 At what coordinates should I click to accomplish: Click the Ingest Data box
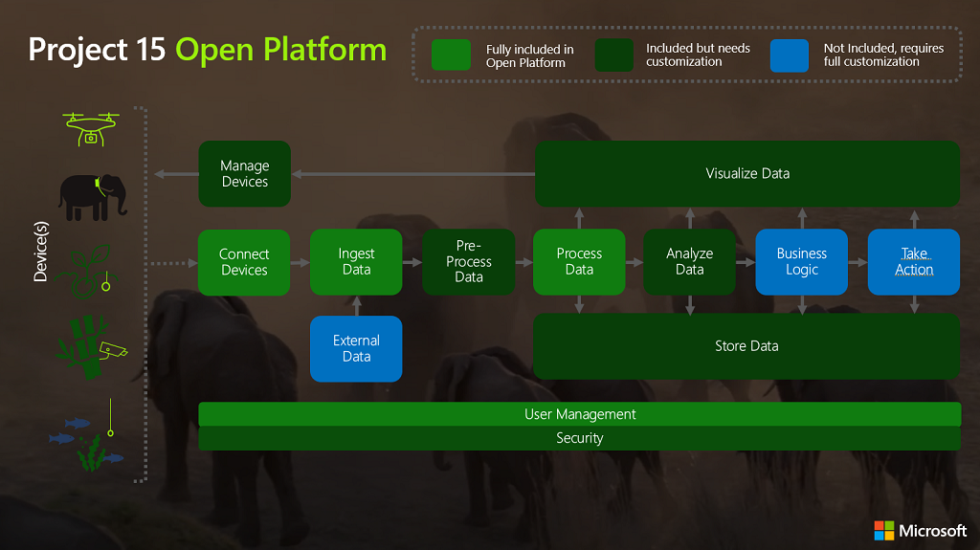356,262
